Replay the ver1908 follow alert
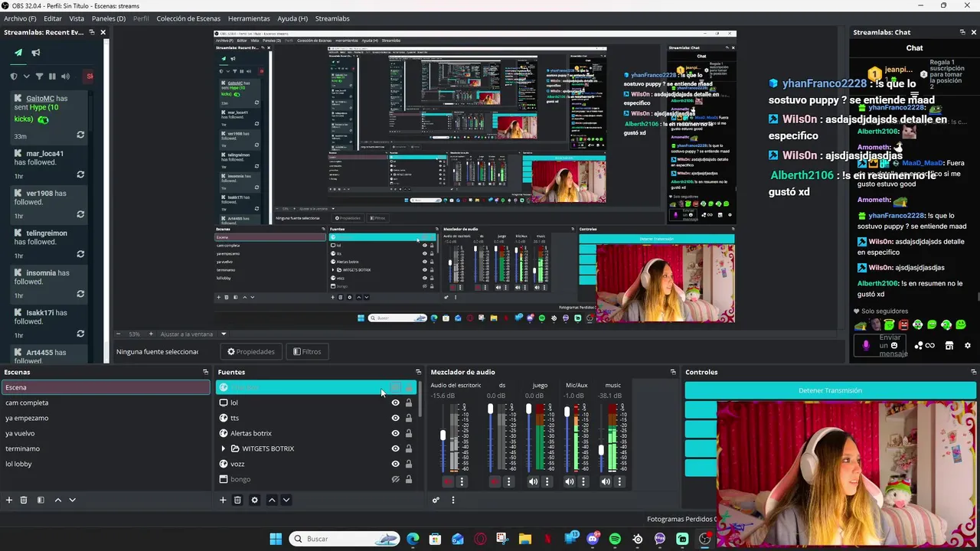Screen dimensions: 980x551 click(80, 214)
